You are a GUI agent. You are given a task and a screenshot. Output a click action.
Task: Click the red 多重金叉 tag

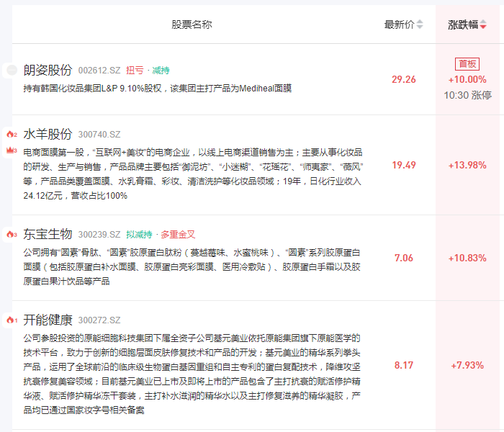[x=178, y=235]
